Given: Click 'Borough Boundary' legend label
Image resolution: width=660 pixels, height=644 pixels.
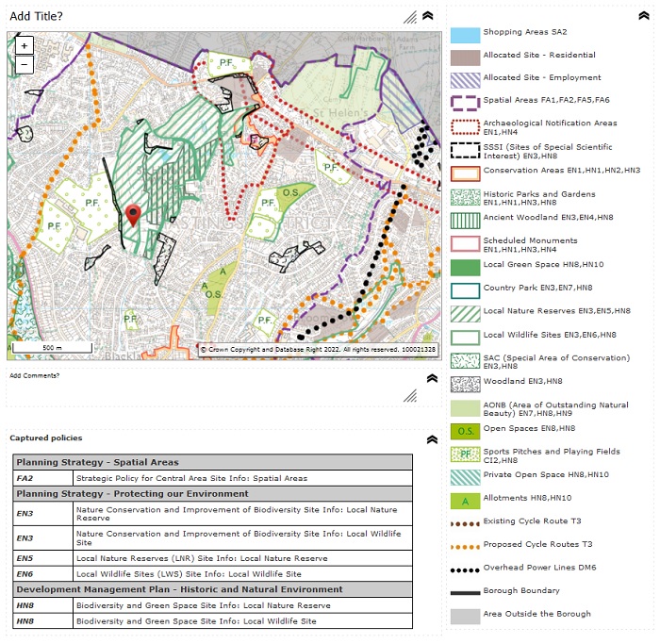Looking at the screenshot, I should 521,590.
